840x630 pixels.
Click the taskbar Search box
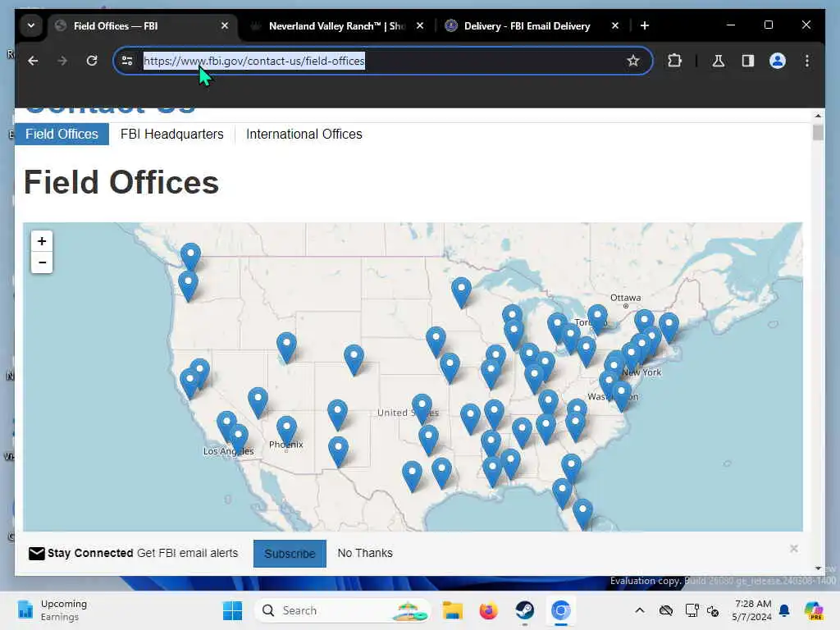tap(344, 610)
